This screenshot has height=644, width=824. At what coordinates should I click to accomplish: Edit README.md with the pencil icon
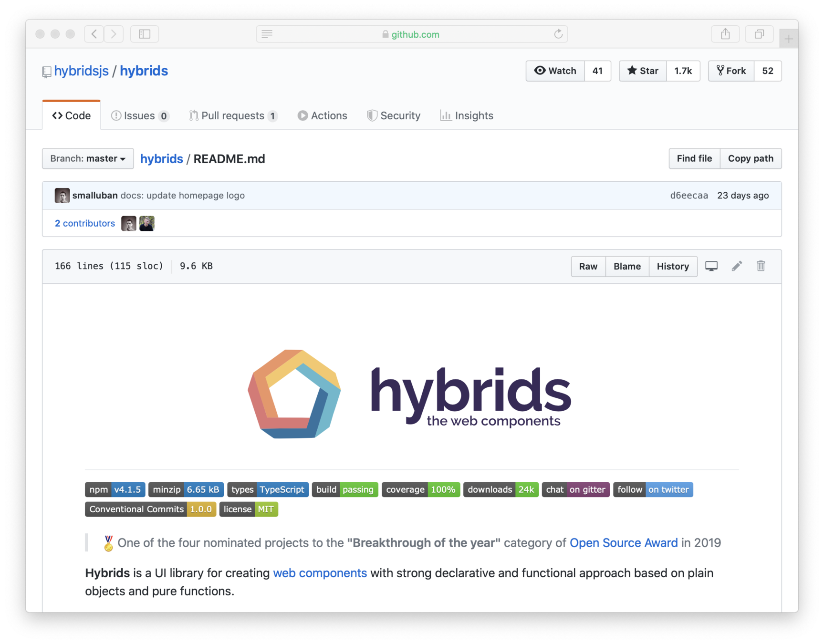tap(737, 266)
